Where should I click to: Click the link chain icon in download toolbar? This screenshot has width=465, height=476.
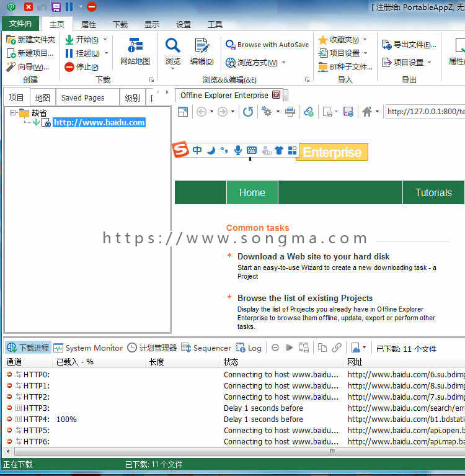[337, 348]
